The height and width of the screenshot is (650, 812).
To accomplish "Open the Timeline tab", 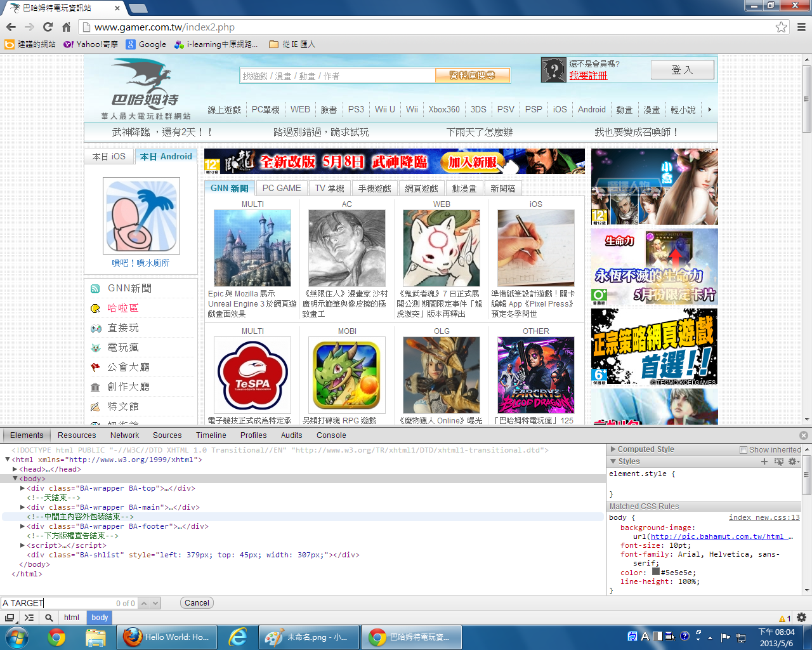I will [211, 435].
